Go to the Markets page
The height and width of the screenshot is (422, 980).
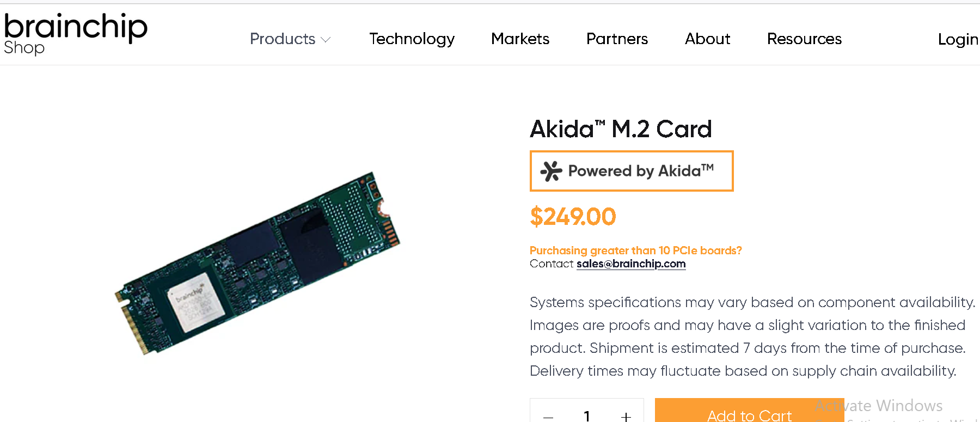pos(520,39)
